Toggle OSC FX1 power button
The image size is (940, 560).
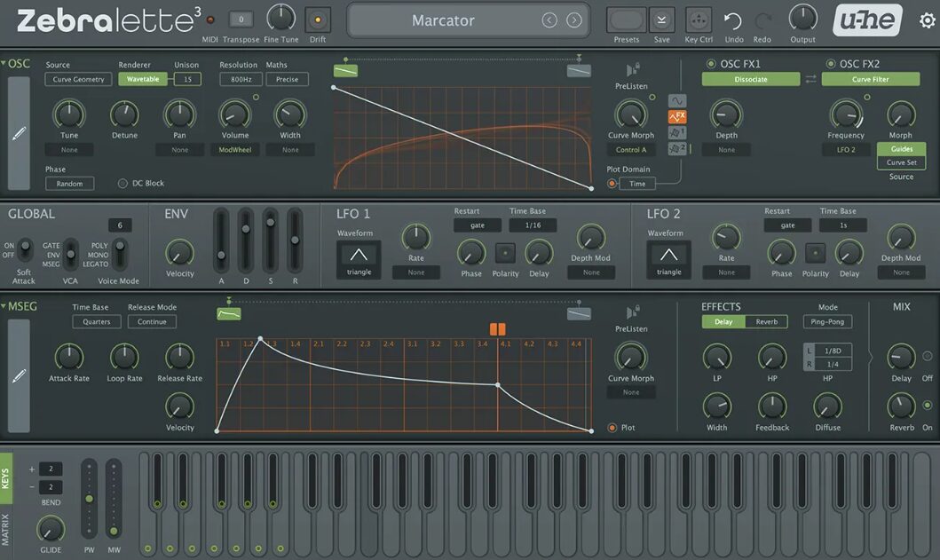pos(711,64)
